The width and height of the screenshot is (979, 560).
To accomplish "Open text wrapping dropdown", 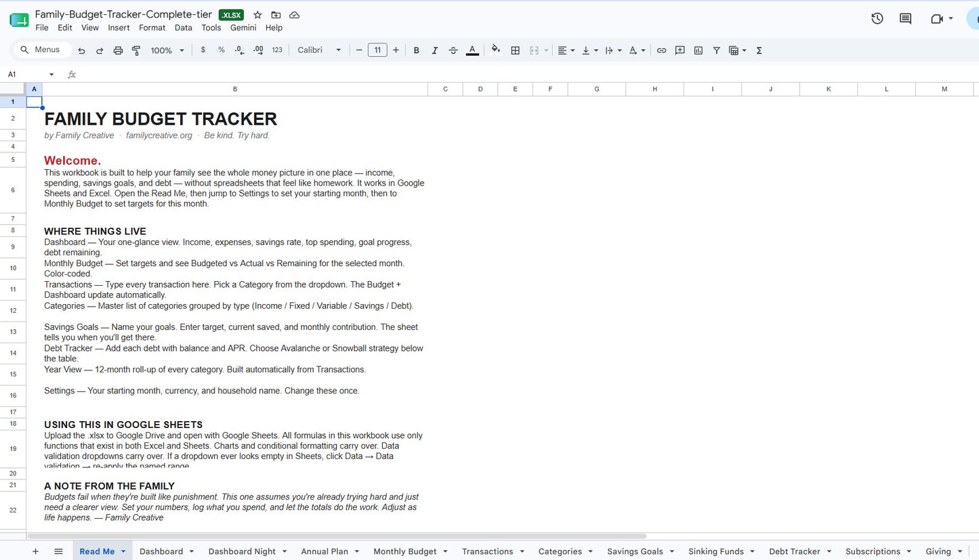I will pyautogui.click(x=612, y=50).
